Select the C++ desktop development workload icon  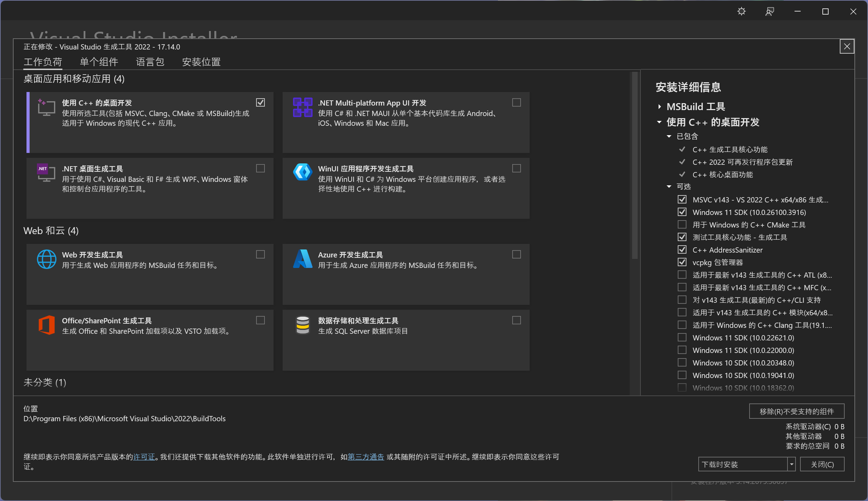(46, 108)
